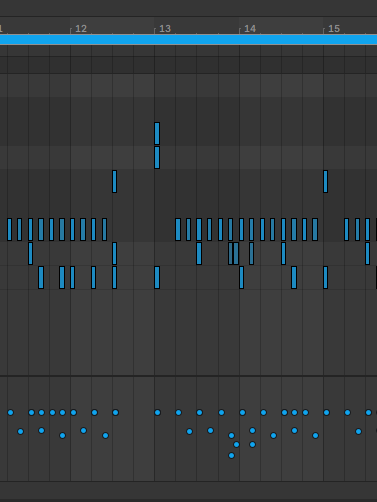Select last dense-row note before bar 15

(x=315, y=229)
